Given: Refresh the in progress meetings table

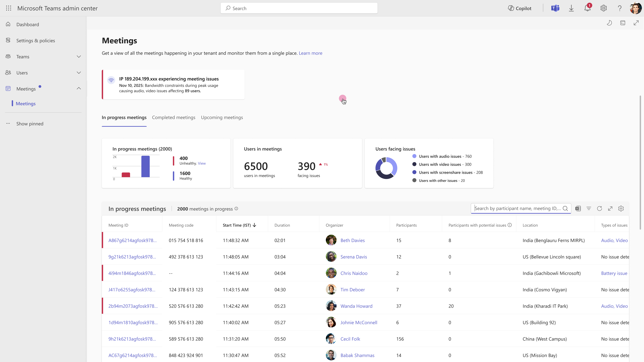Looking at the screenshot, I should pos(600,209).
